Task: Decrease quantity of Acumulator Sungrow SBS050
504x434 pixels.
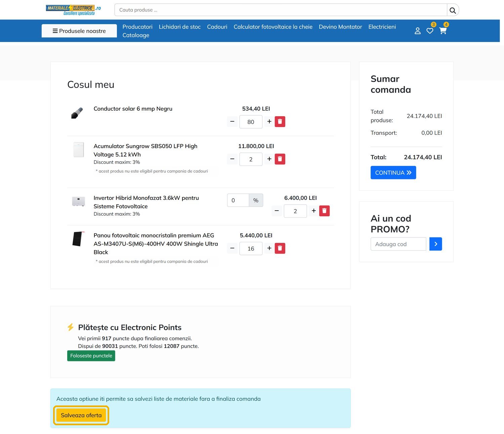Action: pyautogui.click(x=232, y=159)
